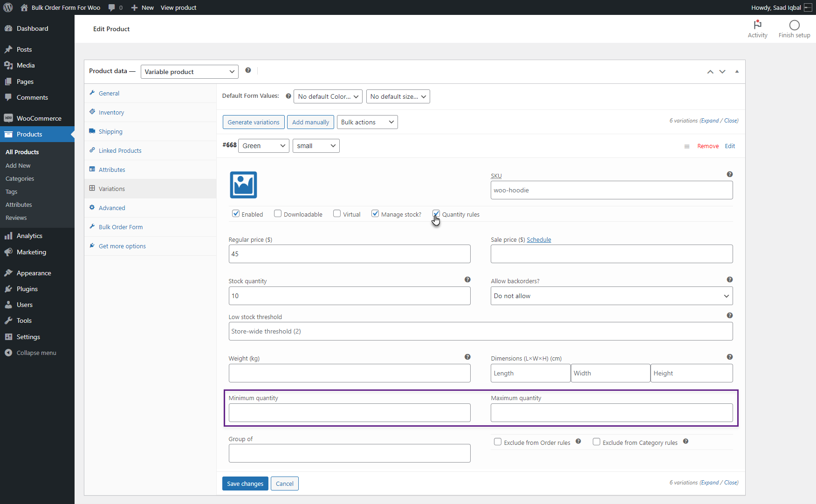The height and width of the screenshot is (504, 816).
Task: Click the Save changes button
Action: (245, 484)
